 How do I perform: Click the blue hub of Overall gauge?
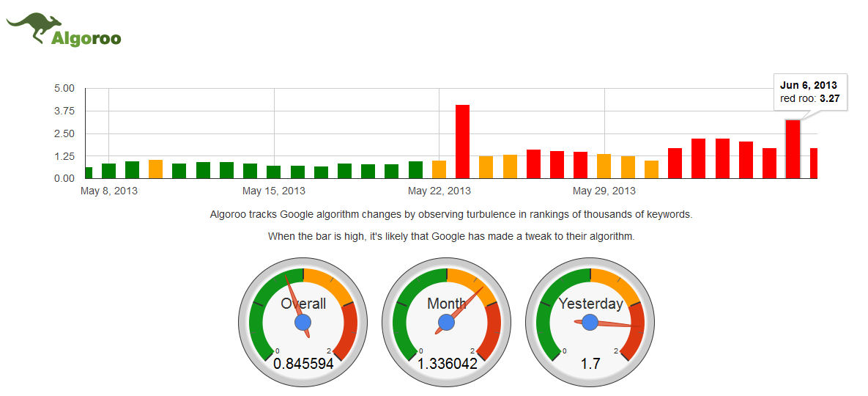click(x=303, y=322)
